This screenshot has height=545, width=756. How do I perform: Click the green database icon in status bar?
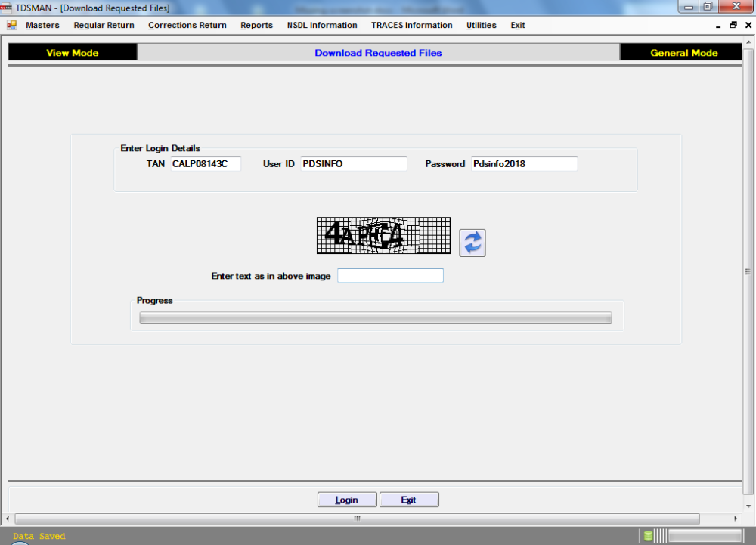pyautogui.click(x=648, y=534)
